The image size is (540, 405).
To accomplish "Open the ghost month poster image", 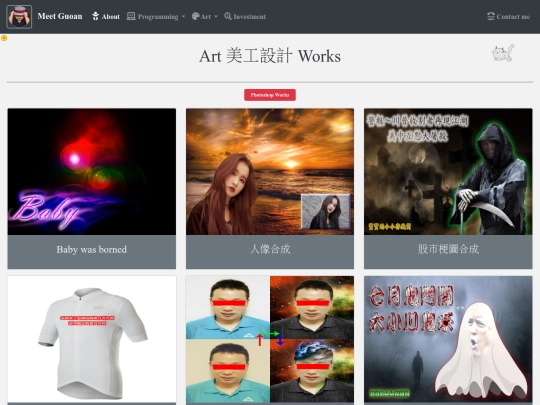I will pos(448,339).
